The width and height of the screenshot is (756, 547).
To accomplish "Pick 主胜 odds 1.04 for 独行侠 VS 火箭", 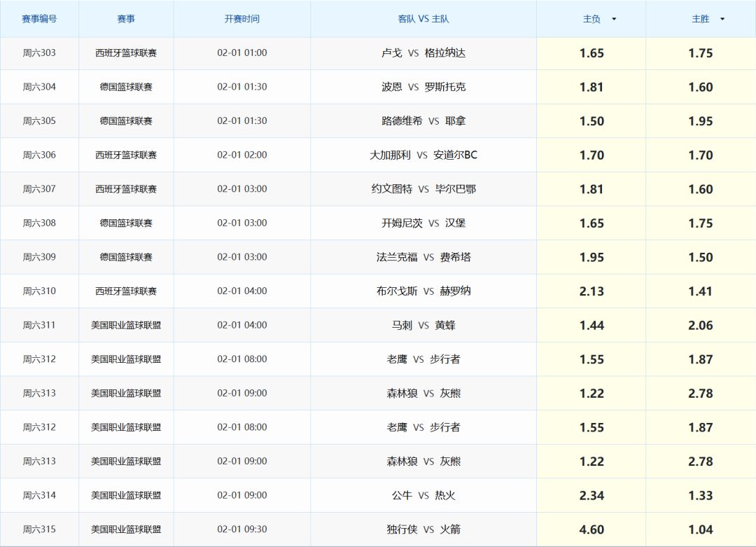I will 701,529.
